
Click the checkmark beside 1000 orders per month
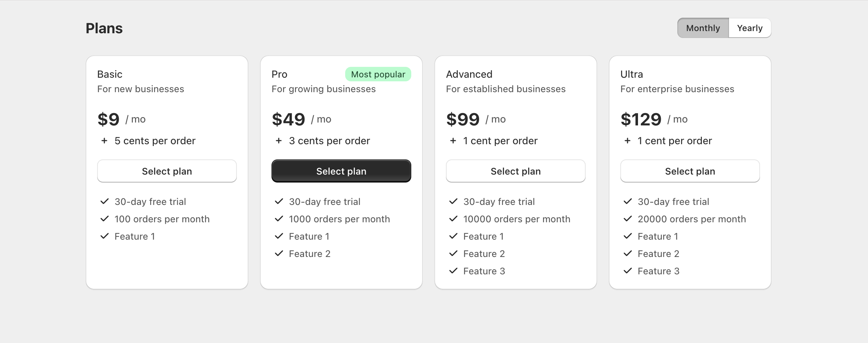tap(278, 219)
